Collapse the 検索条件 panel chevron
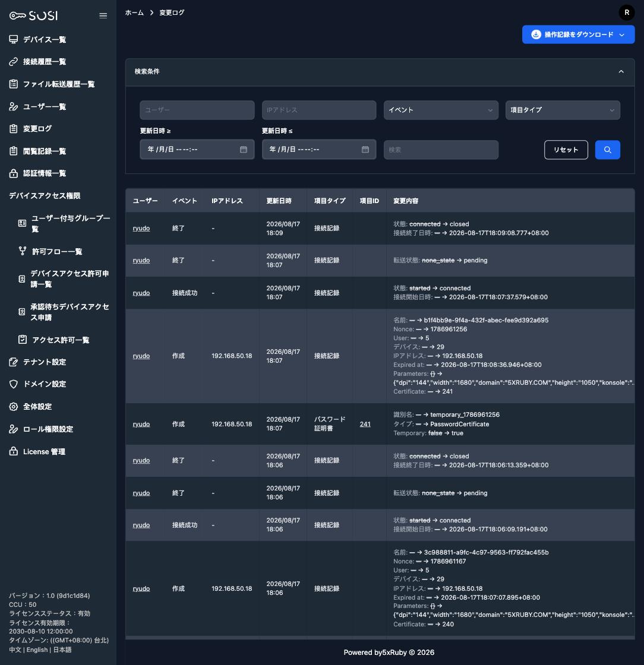The image size is (644, 665). tap(621, 72)
